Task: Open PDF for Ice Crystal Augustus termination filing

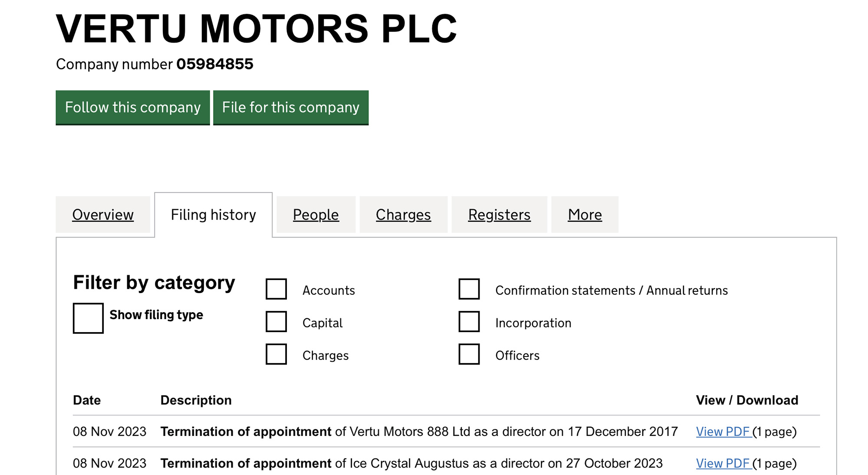Action: coord(723,463)
